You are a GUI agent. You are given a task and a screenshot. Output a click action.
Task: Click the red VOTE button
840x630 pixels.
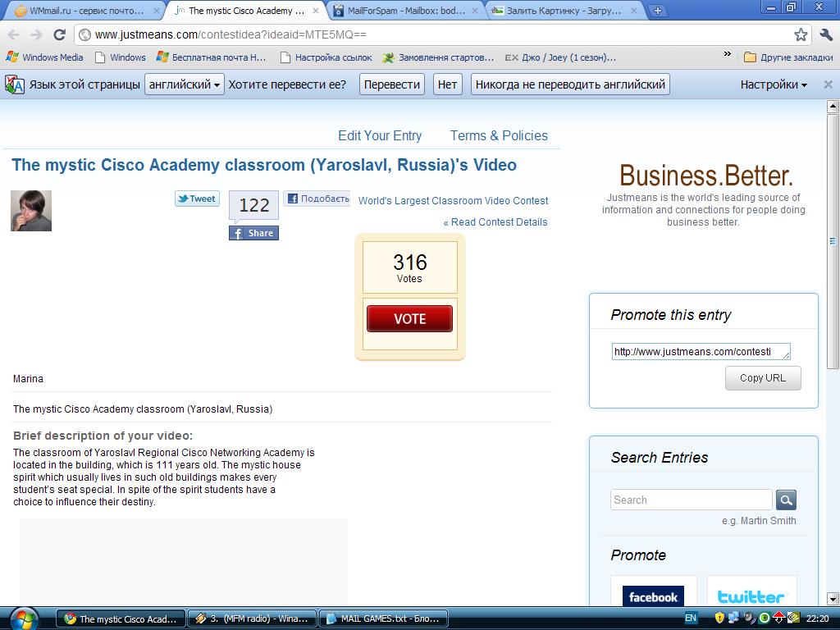coord(410,319)
